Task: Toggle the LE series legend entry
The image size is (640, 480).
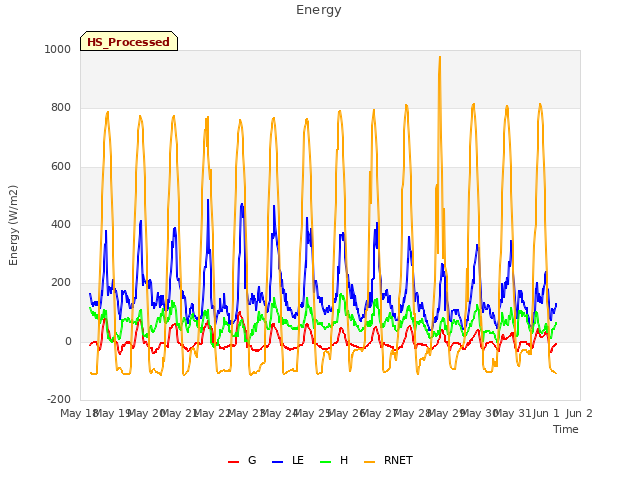Action: (x=288, y=460)
